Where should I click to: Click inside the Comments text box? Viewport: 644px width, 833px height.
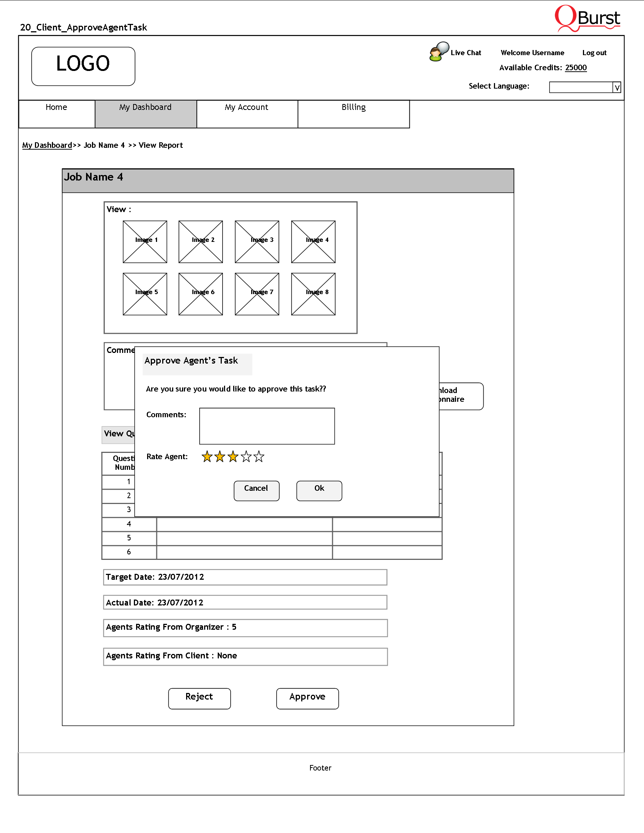point(267,426)
